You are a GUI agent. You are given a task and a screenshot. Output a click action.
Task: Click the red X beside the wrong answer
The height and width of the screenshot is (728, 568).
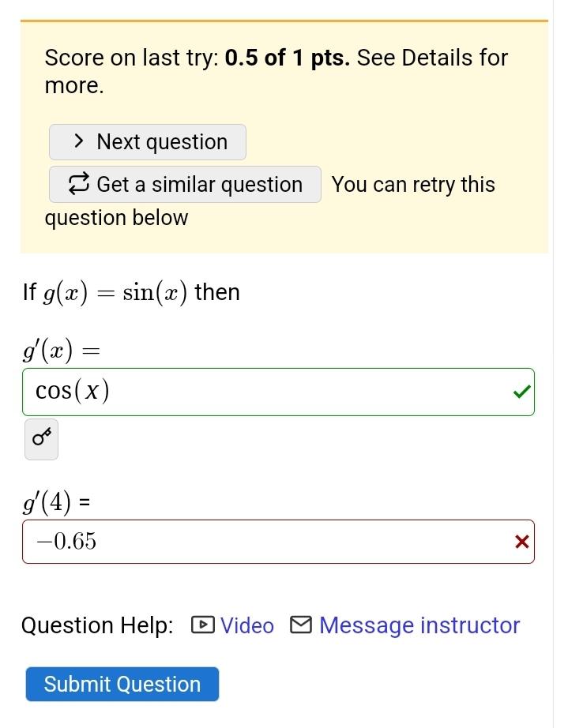click(x=521, y=542)
